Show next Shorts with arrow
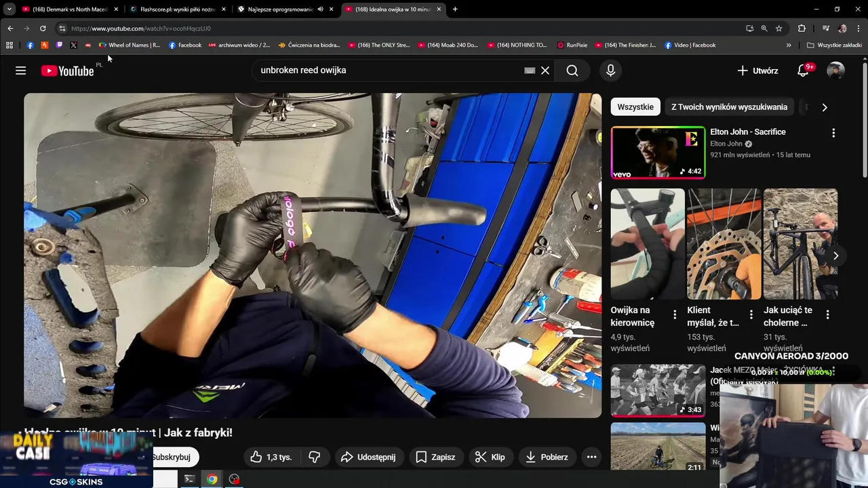Screen dimensions: 868x488 (835, 256)
